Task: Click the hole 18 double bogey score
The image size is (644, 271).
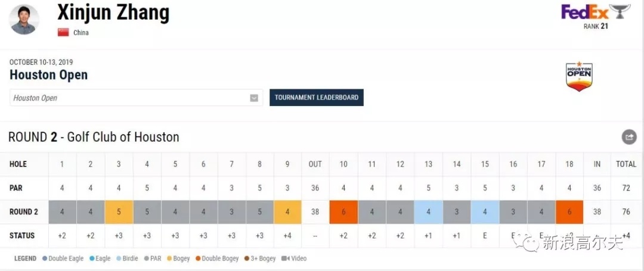Action: 569,212
